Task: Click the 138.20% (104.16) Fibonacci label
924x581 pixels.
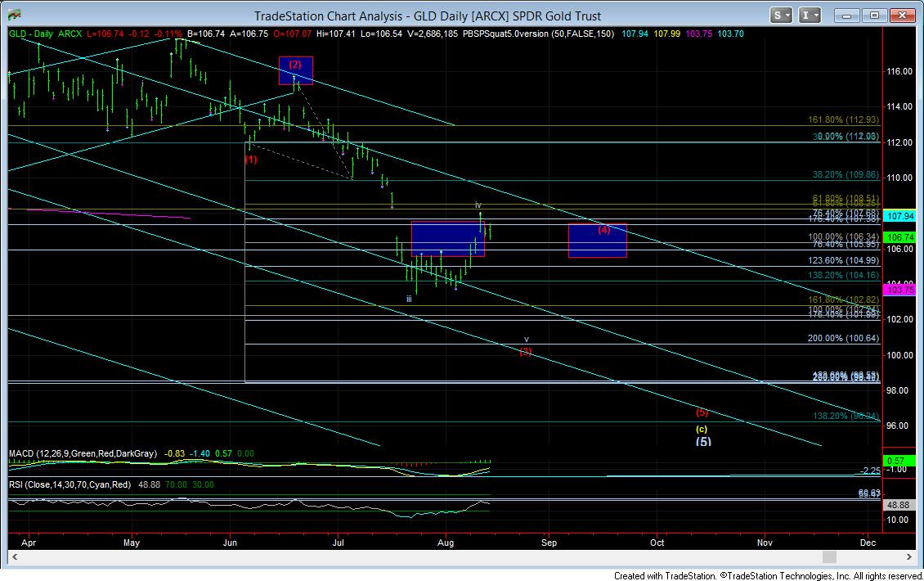Action: coord(843,276)
